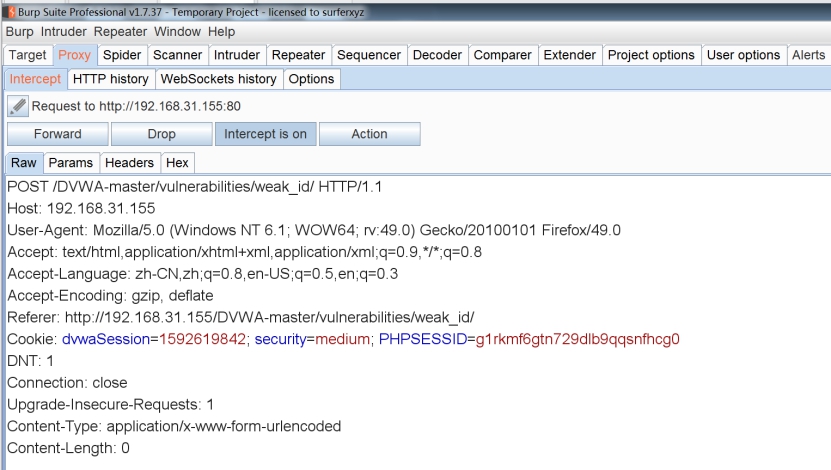Switch to the Decoder tab
This screenshot has width=831, height=470.
pos(437,55)
